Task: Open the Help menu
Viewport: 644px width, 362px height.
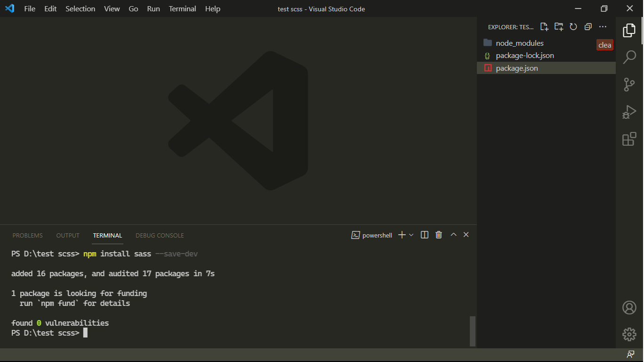Action: 212,8
